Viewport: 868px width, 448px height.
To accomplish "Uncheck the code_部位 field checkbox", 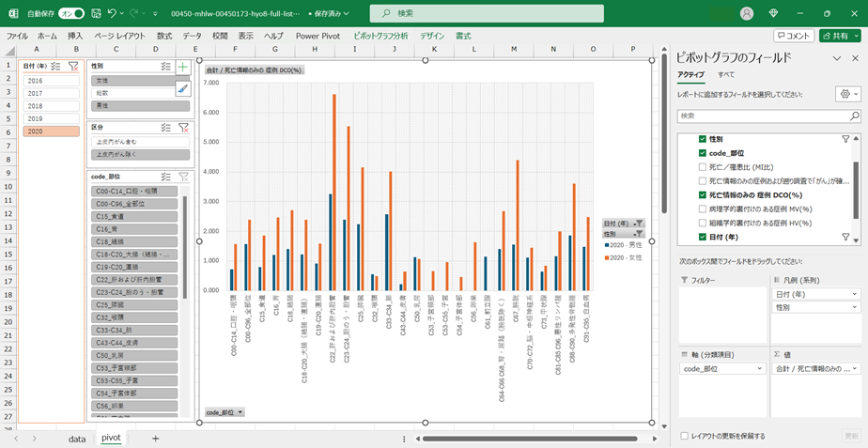I will click(702, 153).
